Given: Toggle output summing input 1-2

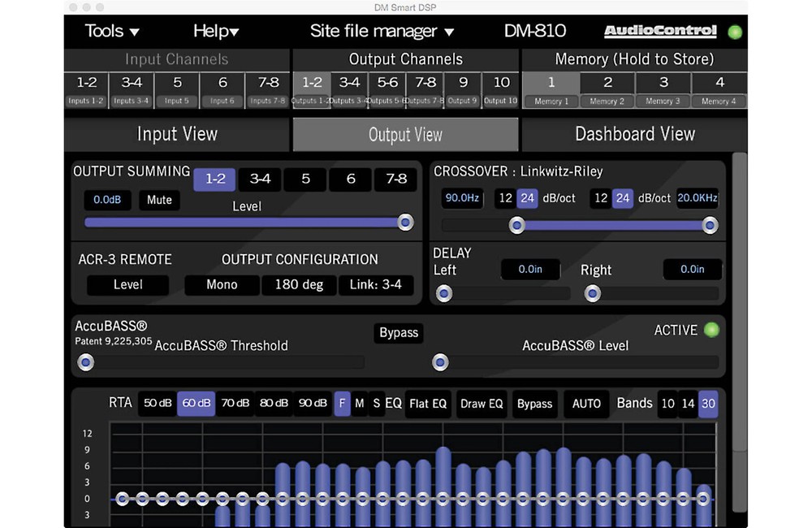Looking at the screenshot, I should pos(215,180).
